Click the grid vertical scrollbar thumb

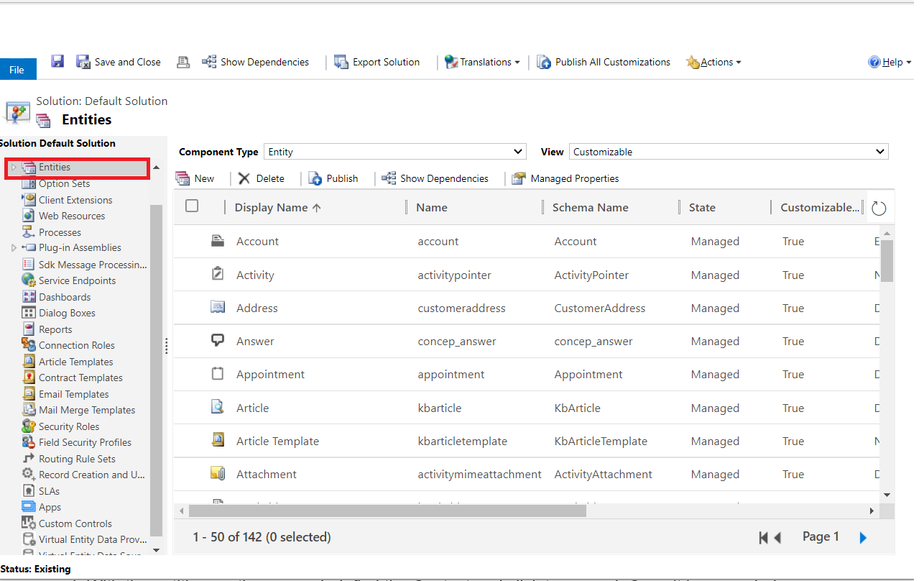(887, 260)
